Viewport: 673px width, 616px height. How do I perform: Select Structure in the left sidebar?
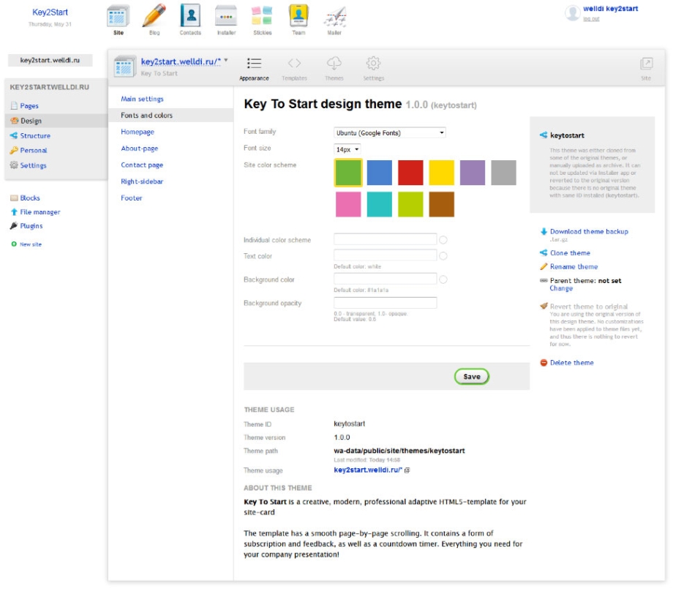35,136
